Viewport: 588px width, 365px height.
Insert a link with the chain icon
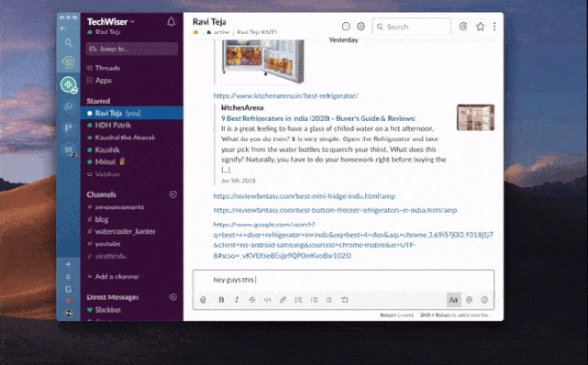tap(283, 300)
